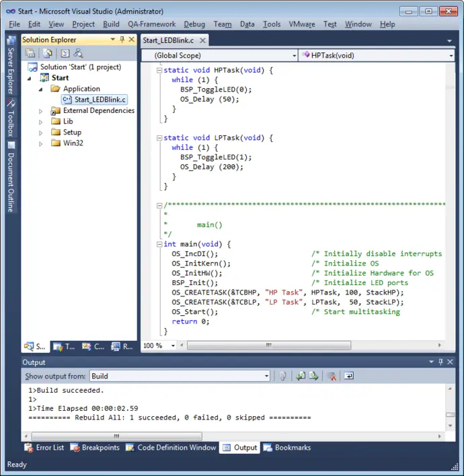This screenshot has width=464, height=476.
Task: Open the 'Show output from' Build dropdown
Action: tap(266, 376)
